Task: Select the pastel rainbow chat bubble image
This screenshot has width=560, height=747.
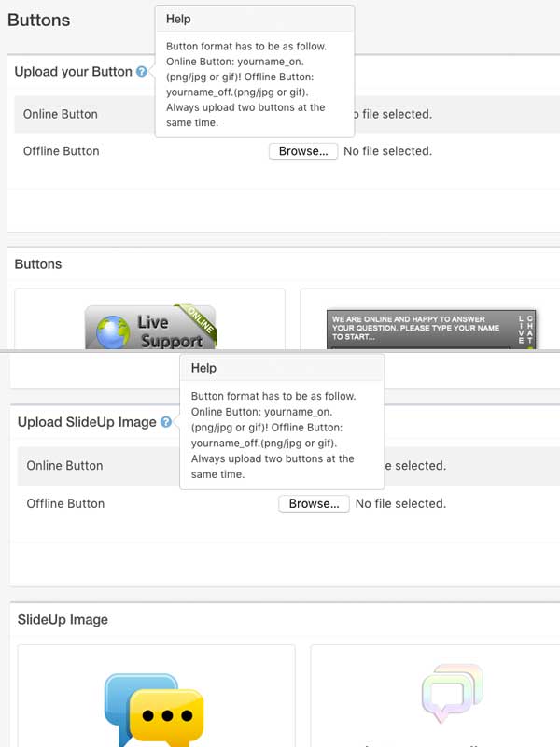Action: [x=453, y=693]
